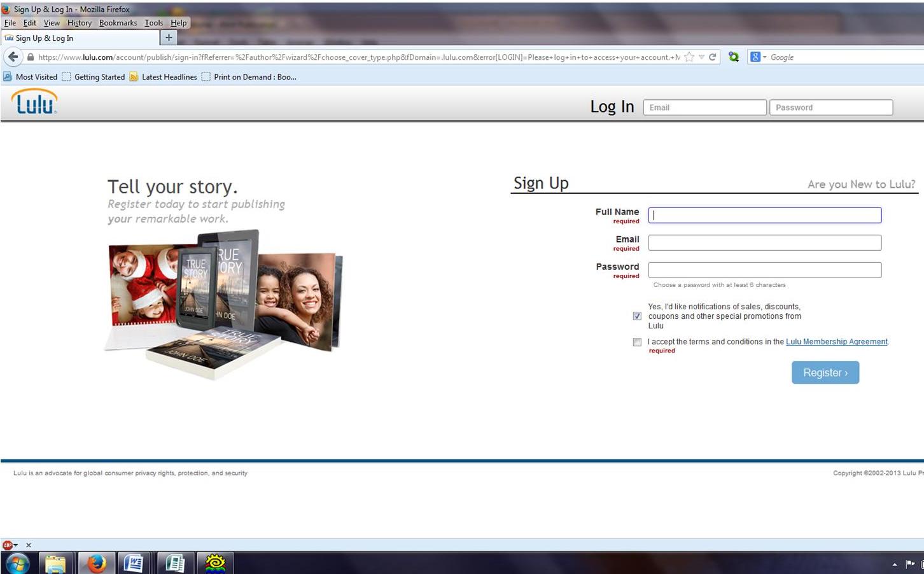Image resolution: width=924 pixels, height=574 pixels.
Task: Click the Adblock Plus ABP icon
Action: [x=8, y=545]
